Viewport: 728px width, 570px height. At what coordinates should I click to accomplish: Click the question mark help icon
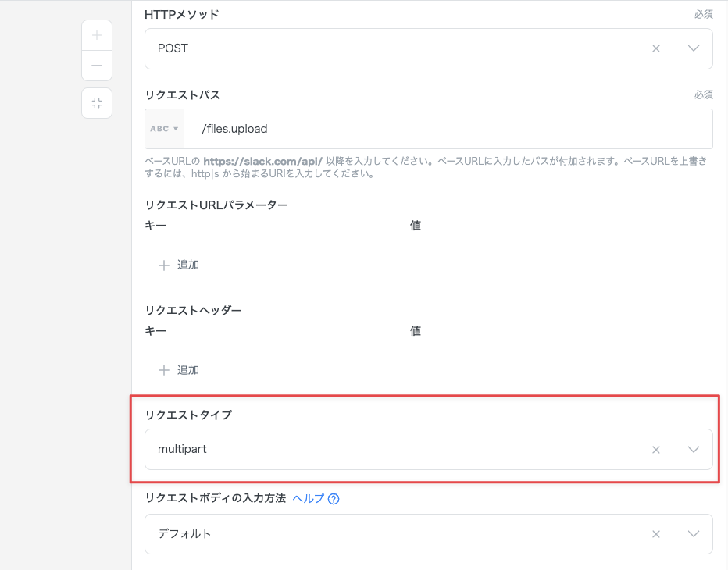point(334,499)
